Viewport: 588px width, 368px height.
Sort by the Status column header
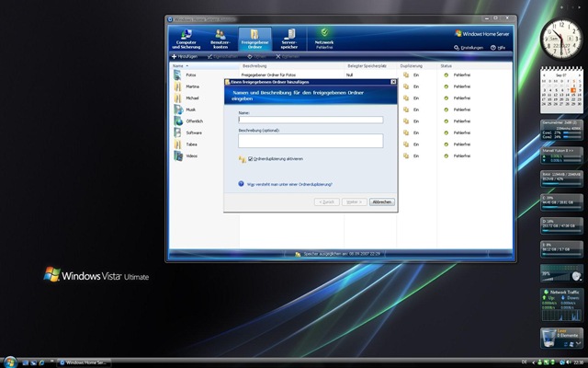[475, 65]
